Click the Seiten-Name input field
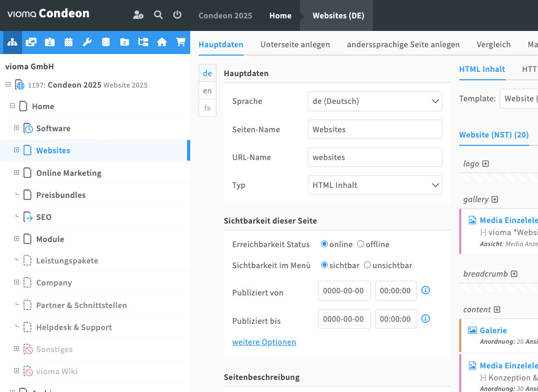This screenshot has height=392, width=538. [375, 129]
